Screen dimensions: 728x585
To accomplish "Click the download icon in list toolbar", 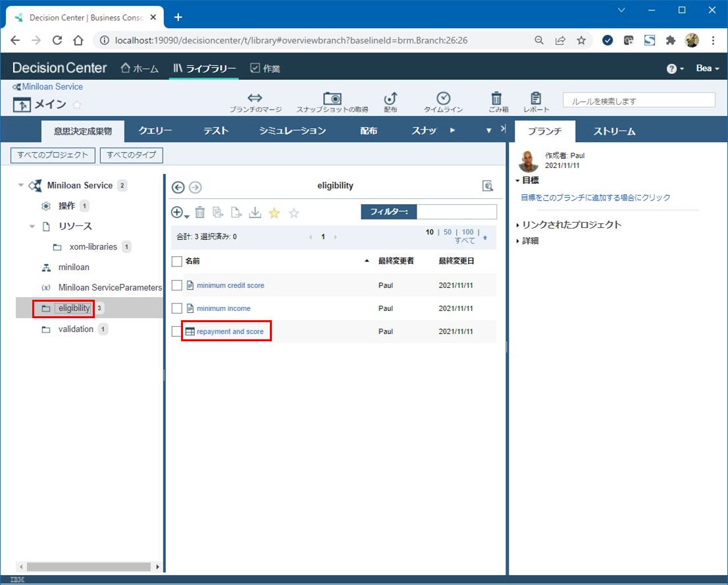I will tap(255, 212).
